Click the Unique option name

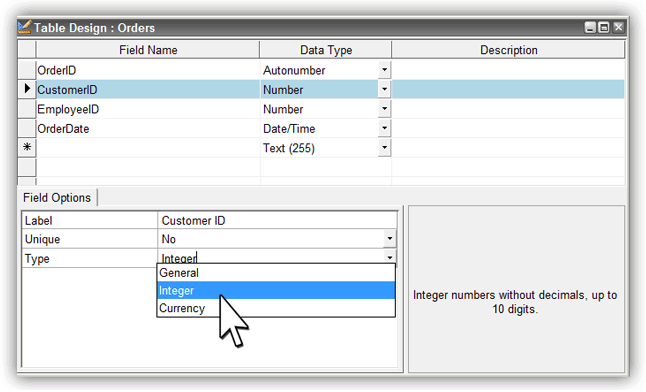pyautogui.click(x=42, y=239)
